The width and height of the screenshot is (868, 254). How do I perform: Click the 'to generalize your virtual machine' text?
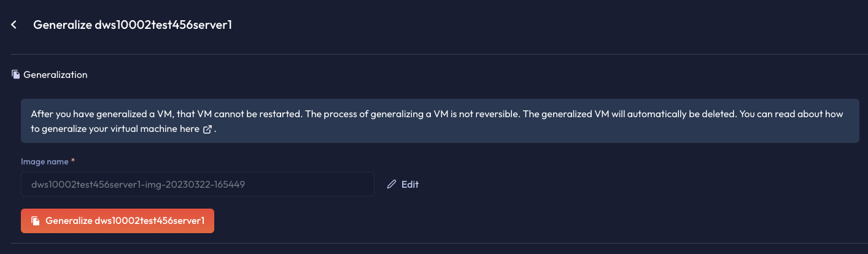tap(104, 129)
